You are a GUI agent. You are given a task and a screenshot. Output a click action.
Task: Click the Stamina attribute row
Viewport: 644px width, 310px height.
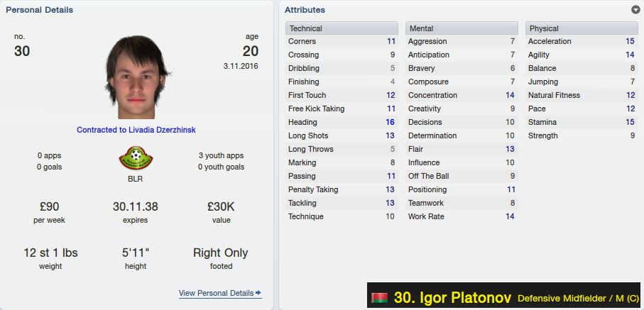[x=582, y=122]
